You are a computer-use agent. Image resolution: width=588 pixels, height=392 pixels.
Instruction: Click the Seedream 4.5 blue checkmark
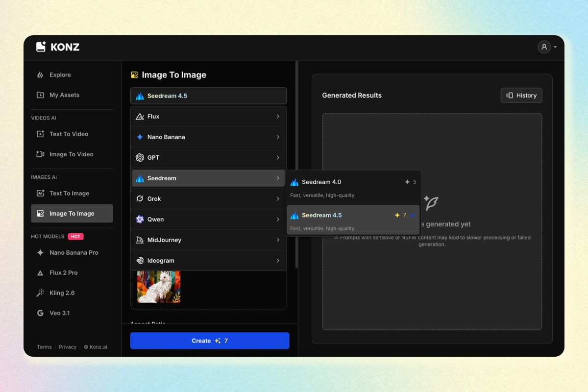[x=413, y=215]
